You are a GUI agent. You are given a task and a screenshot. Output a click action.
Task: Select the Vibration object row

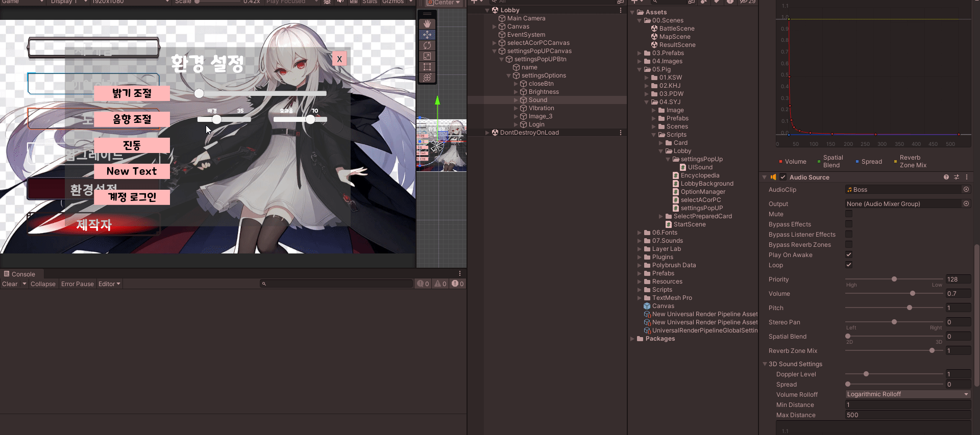coord(547,108)
